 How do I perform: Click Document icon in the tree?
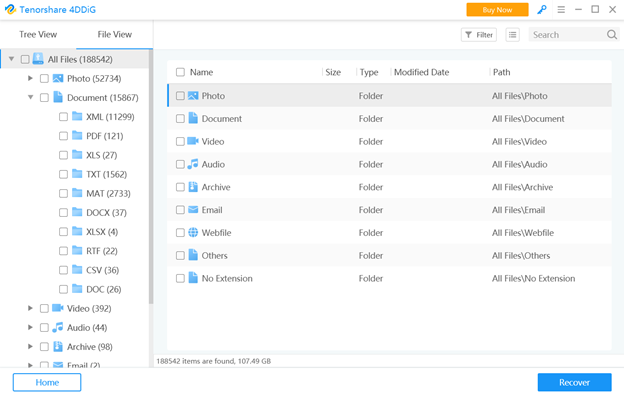tap(58, 97)
